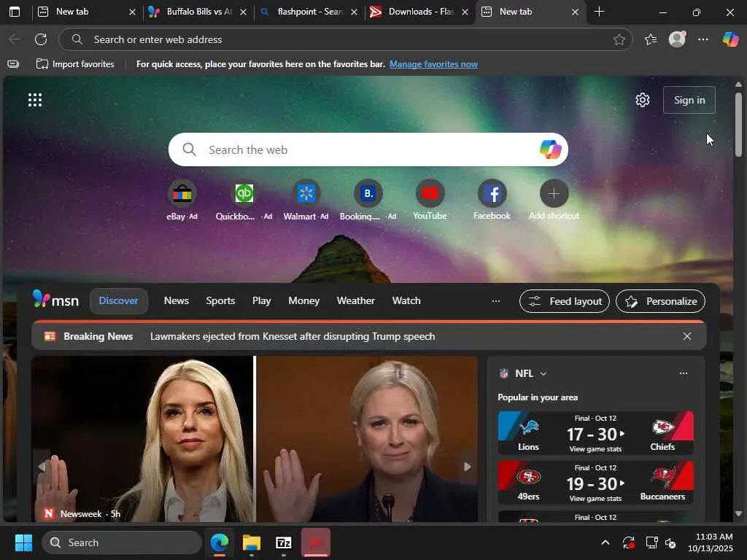Image resolution: width=747 pixels, height=560 pixels.
Task: Go to next news carousel slide
Action: tap(468, 467)
